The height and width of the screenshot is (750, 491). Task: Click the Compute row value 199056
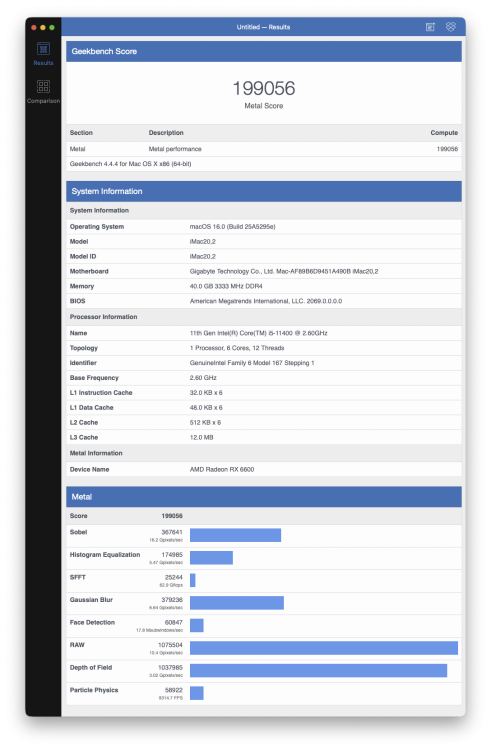(x=447, y=149)
